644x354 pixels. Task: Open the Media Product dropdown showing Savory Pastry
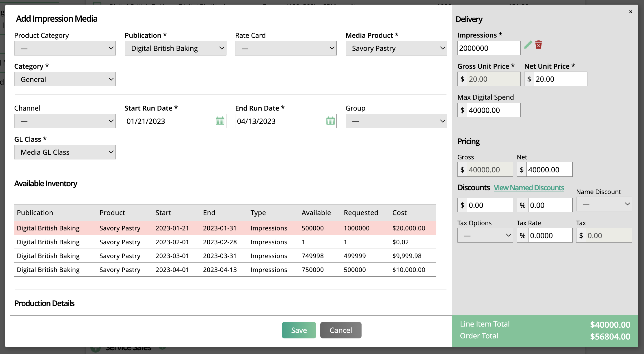tap(396, 48)
